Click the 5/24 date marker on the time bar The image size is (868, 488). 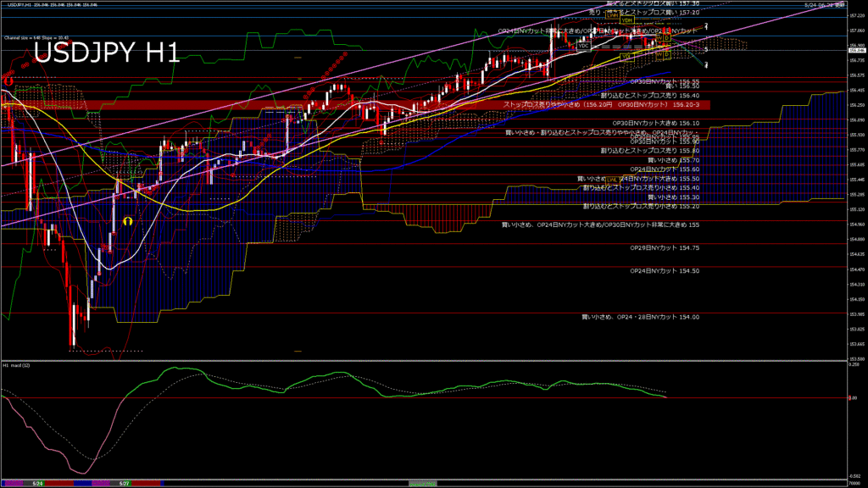click(x=37, y=484)
